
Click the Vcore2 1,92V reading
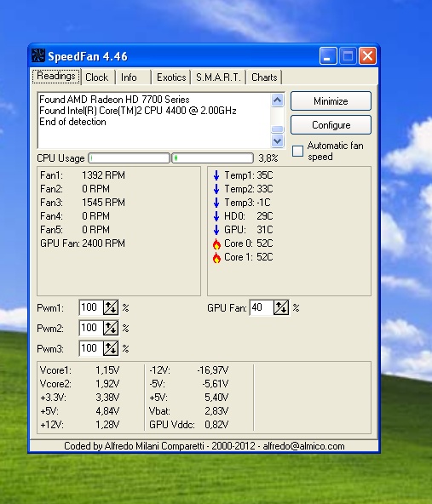(79, 384)
